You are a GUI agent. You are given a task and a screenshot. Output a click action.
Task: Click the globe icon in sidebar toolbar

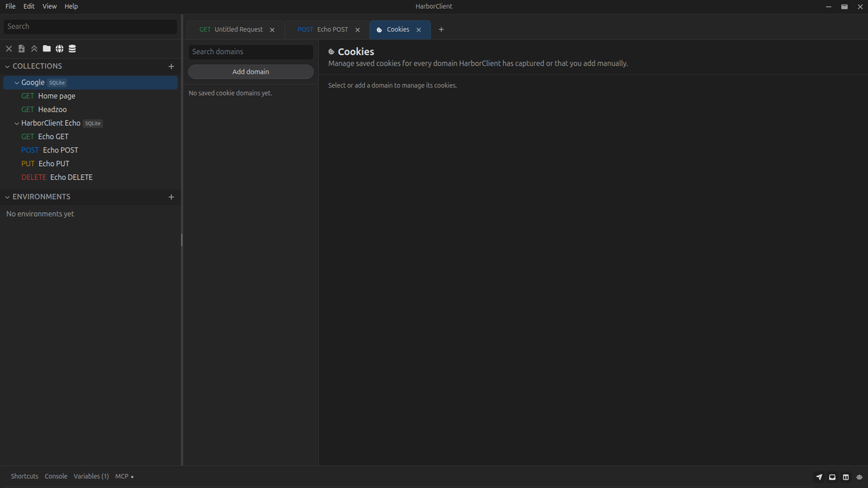click(x=60, y=49)
